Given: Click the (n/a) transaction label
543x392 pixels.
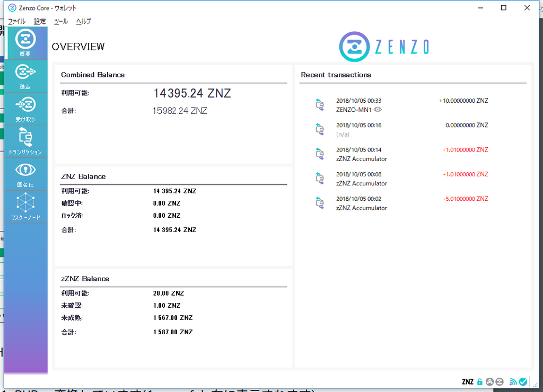Looking at the screenshot, I should [x=343, y=134].
